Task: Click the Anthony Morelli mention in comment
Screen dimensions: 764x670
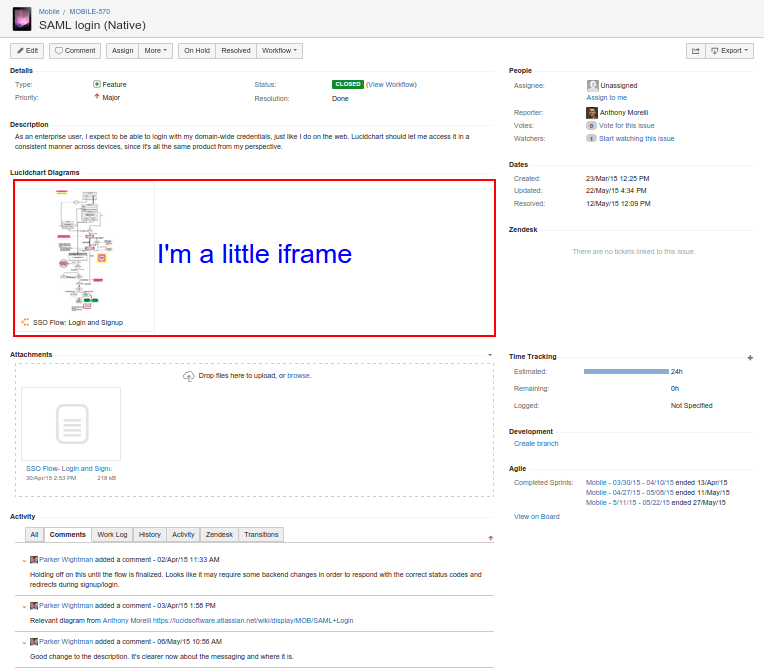Action: click(x=127, y=620)
